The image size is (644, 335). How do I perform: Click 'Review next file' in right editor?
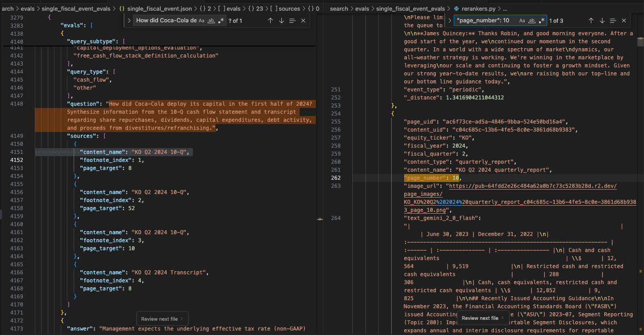pos(483,318)
